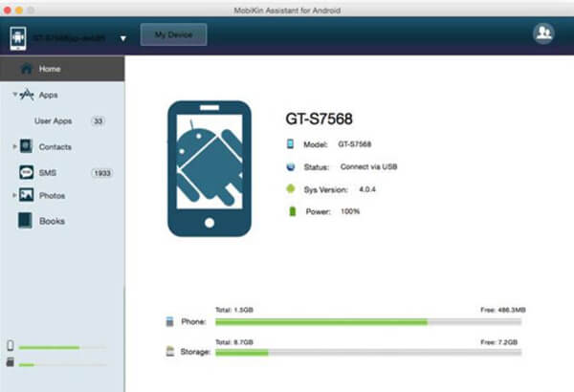Click the Storage usage bar
Image resolution: width=574 pixels, height=392 pixels.
pyautogui.click(x=368, y=353)
